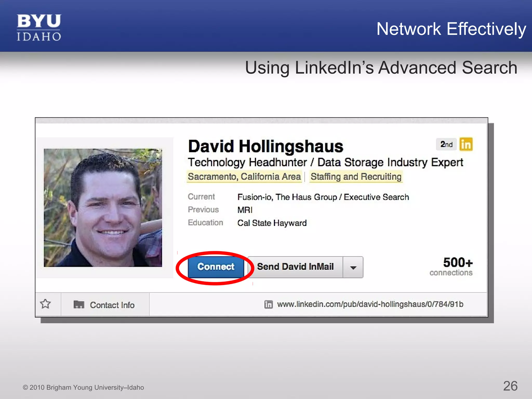Click the LinkedIn icon beside profile URL
532x399 pixels.
tap(268, 304)
